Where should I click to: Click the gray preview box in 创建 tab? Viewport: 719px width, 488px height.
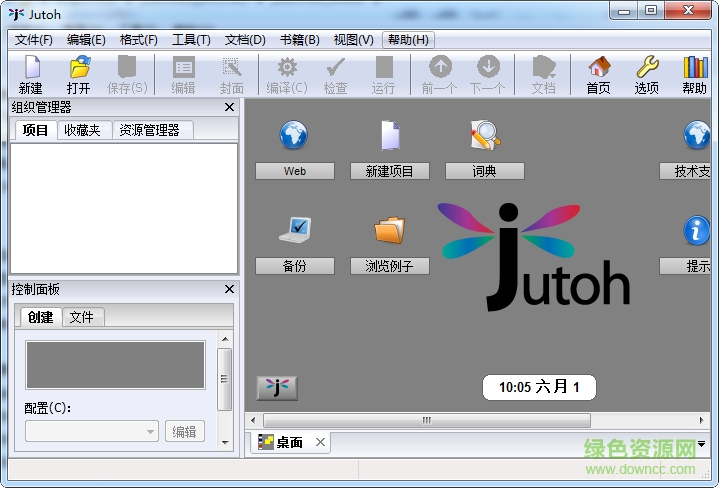coord(115,365)
